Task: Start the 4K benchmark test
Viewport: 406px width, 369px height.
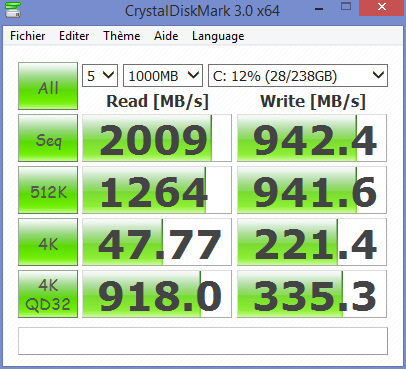Action: click(48, 242)
